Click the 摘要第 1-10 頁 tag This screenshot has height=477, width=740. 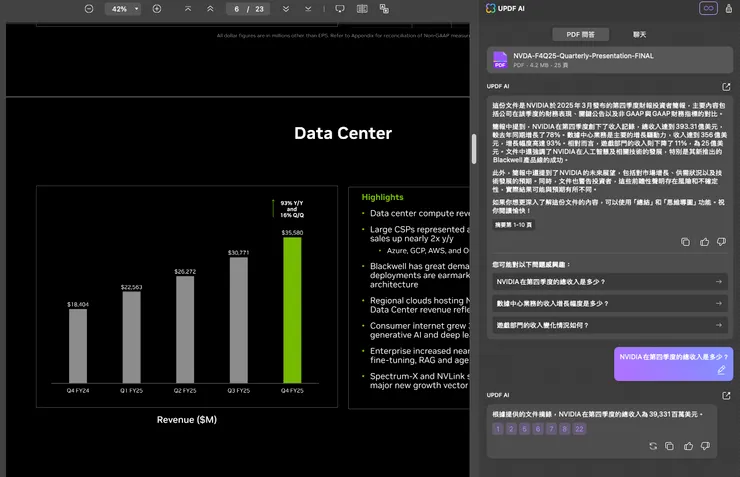(513, 225)
